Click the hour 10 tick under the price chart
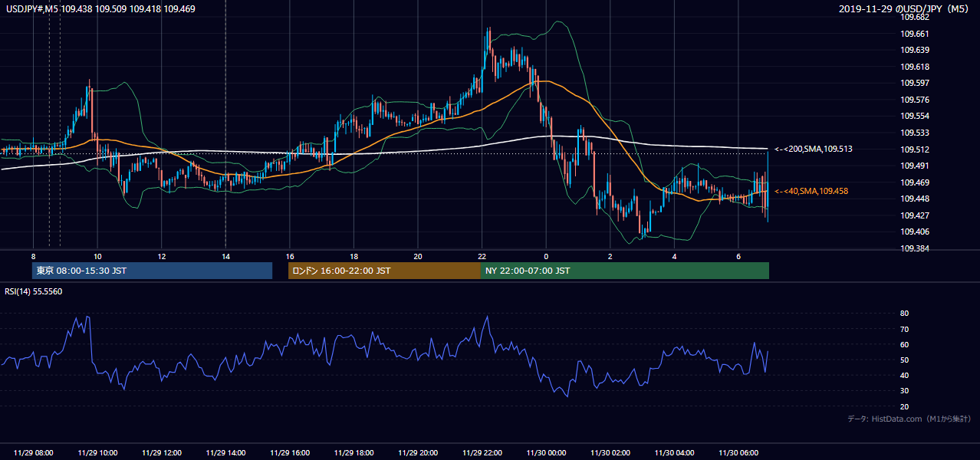Screen dimensions: 980x460 click(97, 256)
